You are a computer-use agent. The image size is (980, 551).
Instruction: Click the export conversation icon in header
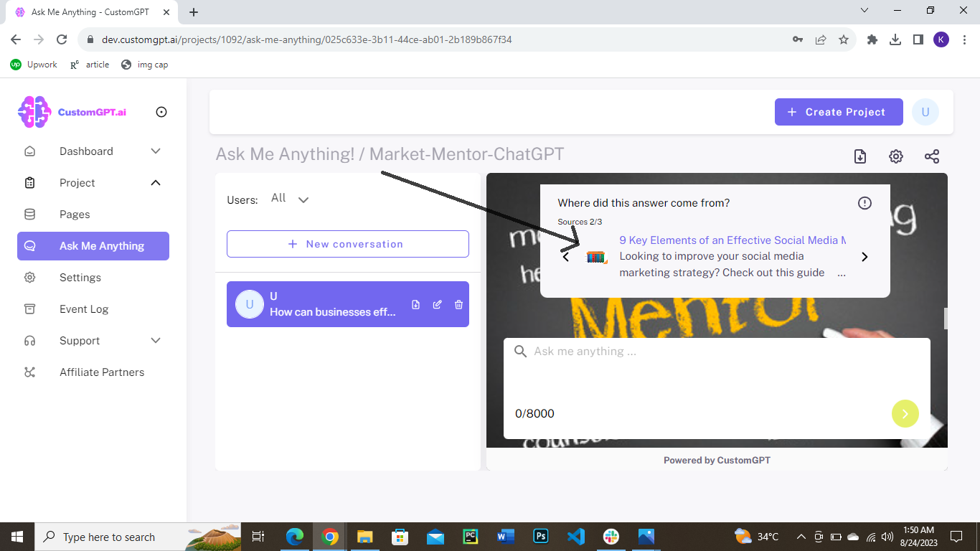click(860, 156)
